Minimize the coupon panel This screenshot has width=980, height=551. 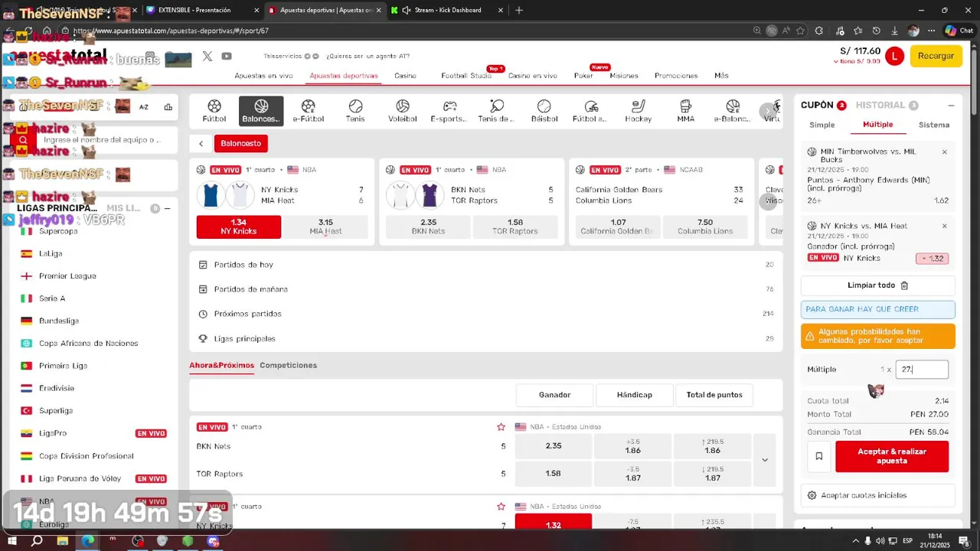click(951, 106)
